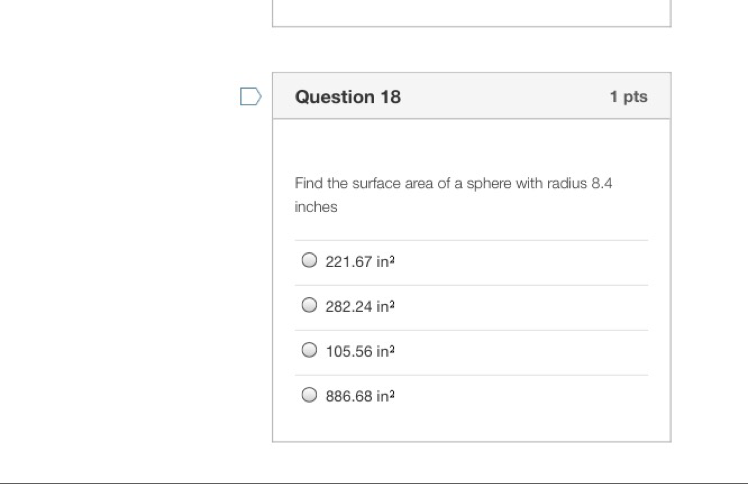Select the 221.67 in² radio button
The height and width of the screenshot is (484, 748).
309,261
